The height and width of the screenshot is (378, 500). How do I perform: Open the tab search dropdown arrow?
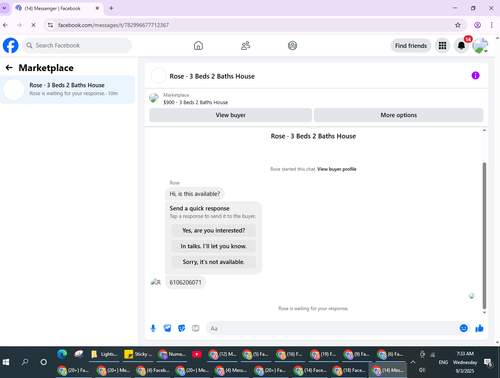[5, 8]
